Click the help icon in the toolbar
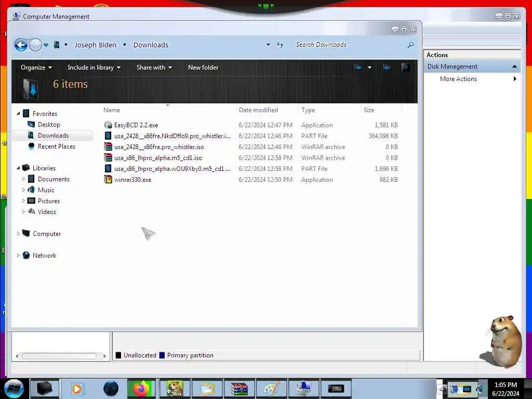532x399 pixels. click(x=405, y=68)
